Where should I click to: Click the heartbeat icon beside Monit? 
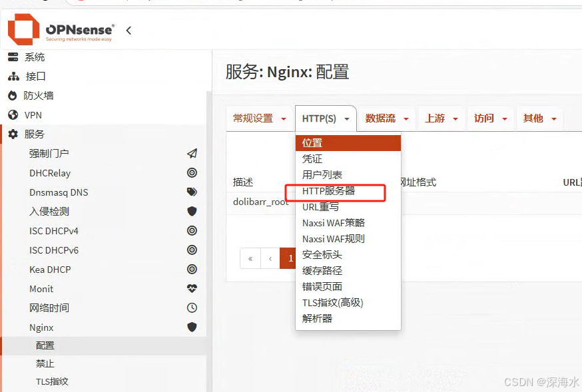(192, 289)
